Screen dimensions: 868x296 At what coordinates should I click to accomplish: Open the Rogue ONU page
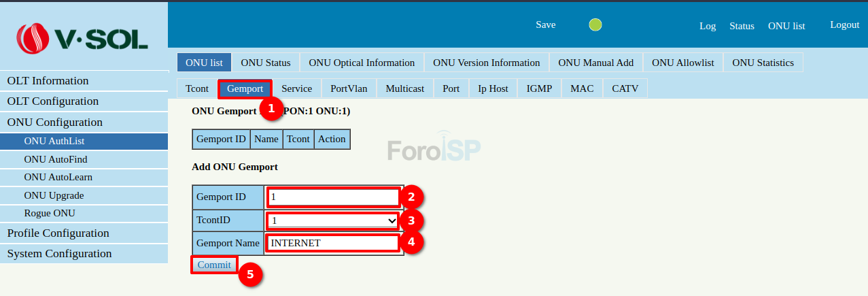(50, 213)
